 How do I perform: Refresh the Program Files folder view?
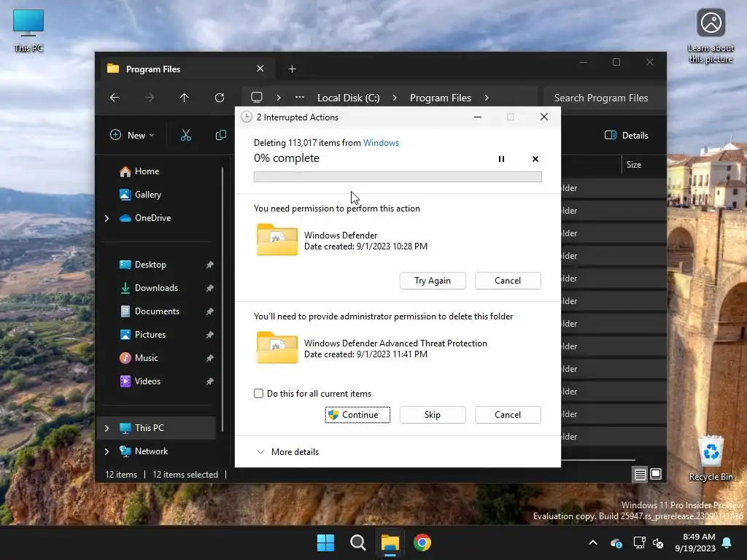pos(219,98)
